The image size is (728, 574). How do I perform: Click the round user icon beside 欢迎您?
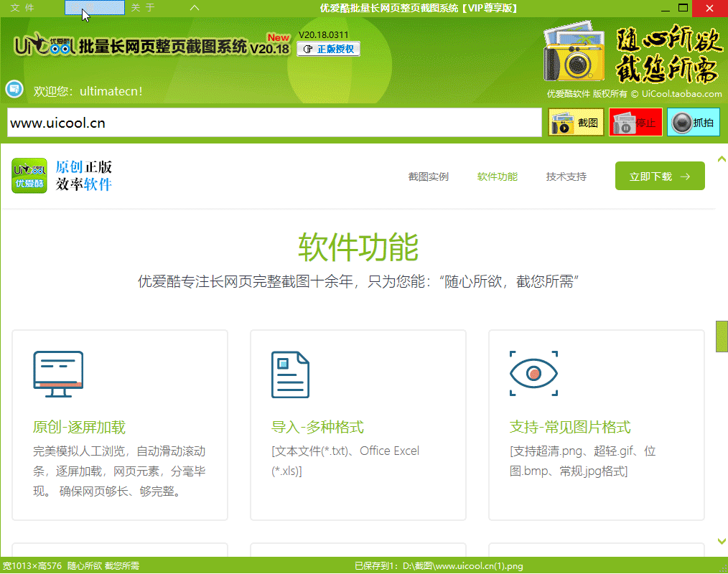point(14,89)
